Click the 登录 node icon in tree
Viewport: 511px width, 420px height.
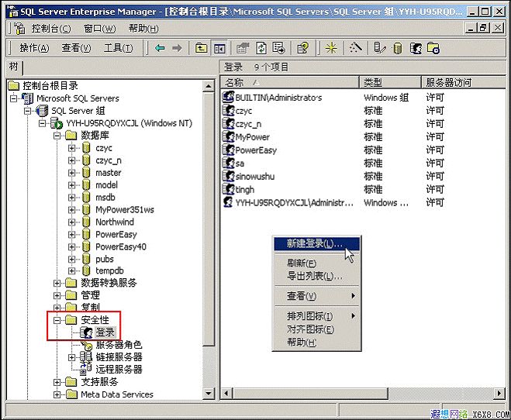coord(86,332)
